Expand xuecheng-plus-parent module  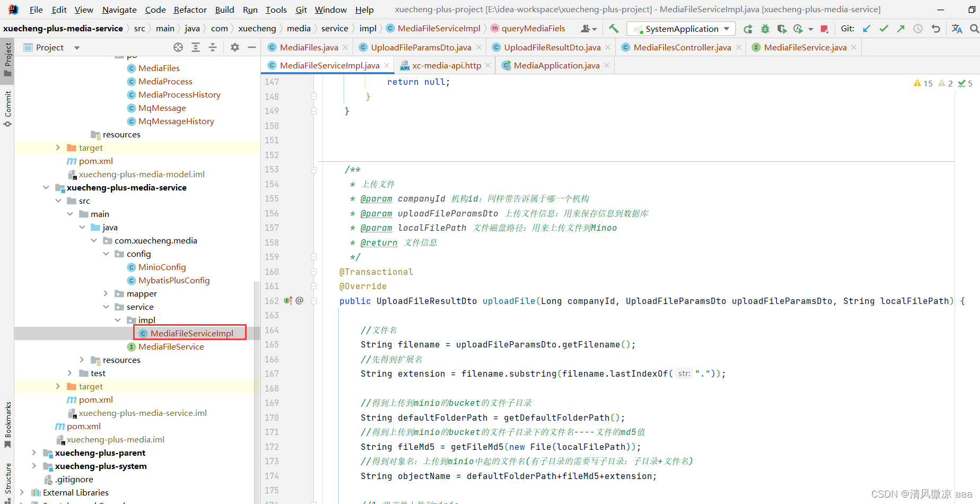coord(34,453)
